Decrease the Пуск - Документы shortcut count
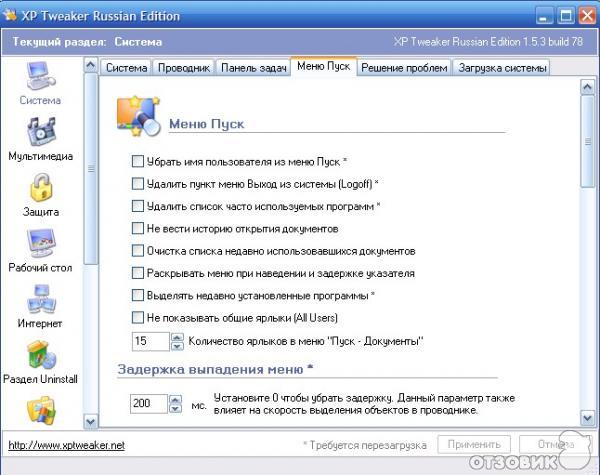Screen dimensions: 600x475 177,346
